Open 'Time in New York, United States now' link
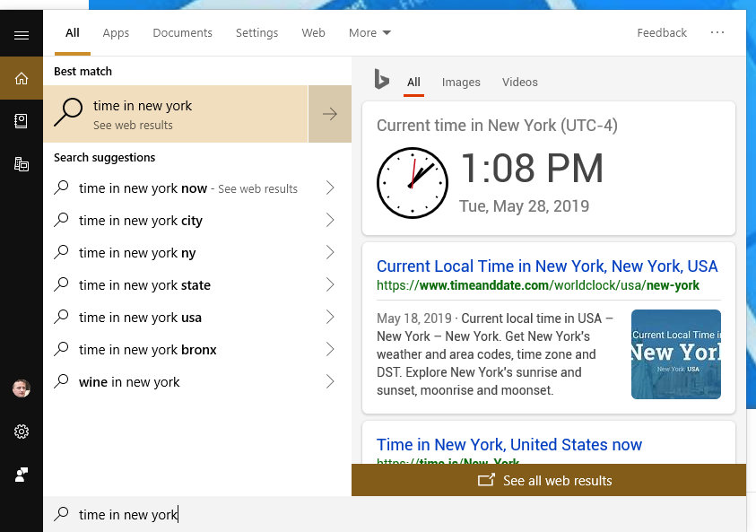This screenshot has width=756, height=532. 509,444
